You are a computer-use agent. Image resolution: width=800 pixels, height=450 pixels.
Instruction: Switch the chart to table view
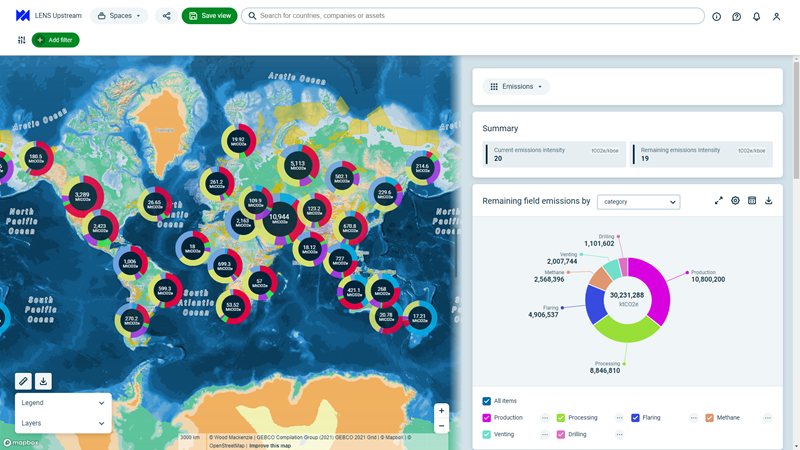[752, 201]
